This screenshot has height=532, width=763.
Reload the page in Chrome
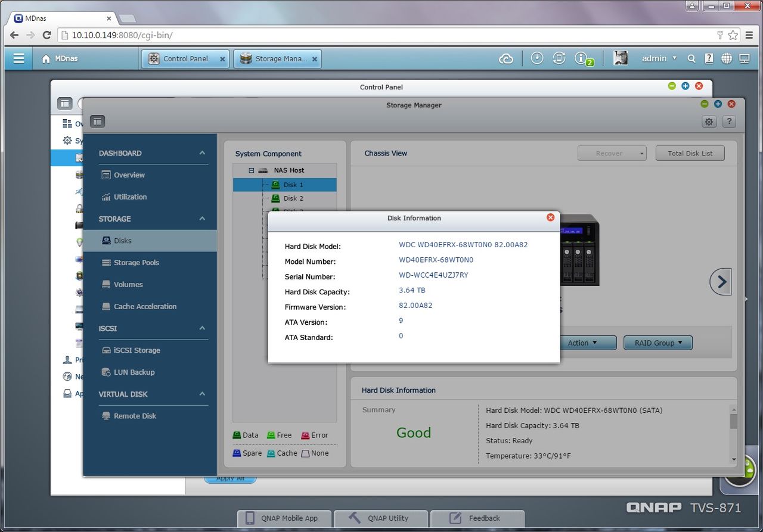pyautogui.click(x=46, y=35)
